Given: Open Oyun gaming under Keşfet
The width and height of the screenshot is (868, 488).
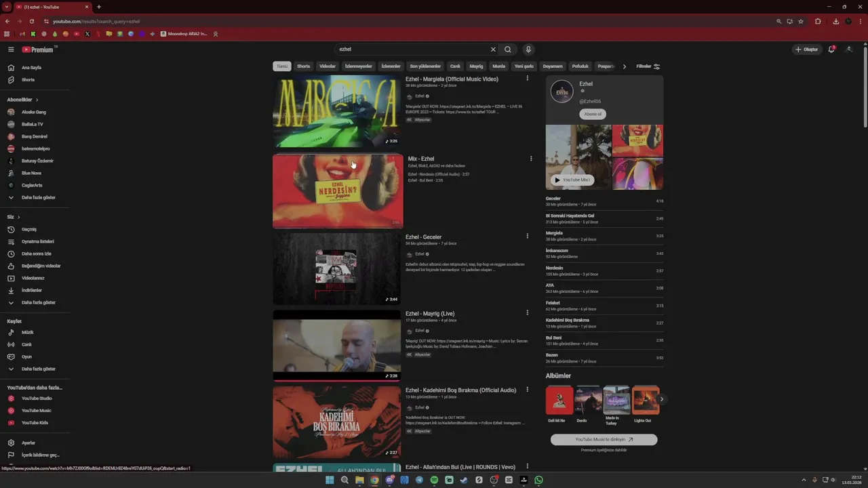Looking at the screenshot, I should (x=26, y=357).
